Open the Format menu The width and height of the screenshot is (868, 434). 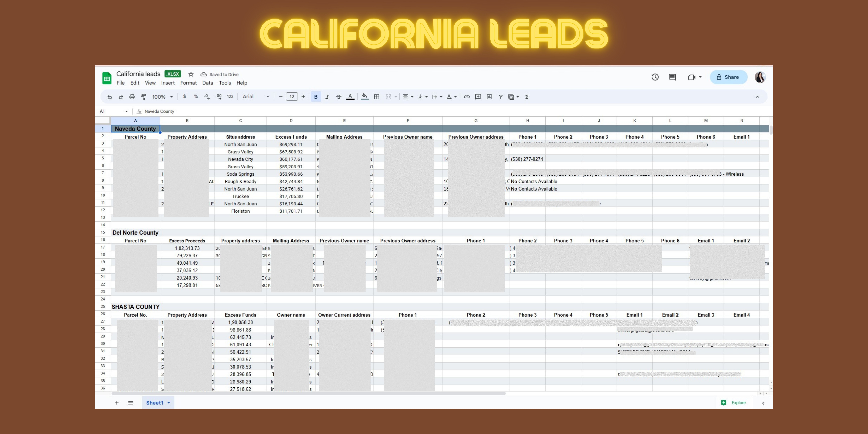[188, 83]
